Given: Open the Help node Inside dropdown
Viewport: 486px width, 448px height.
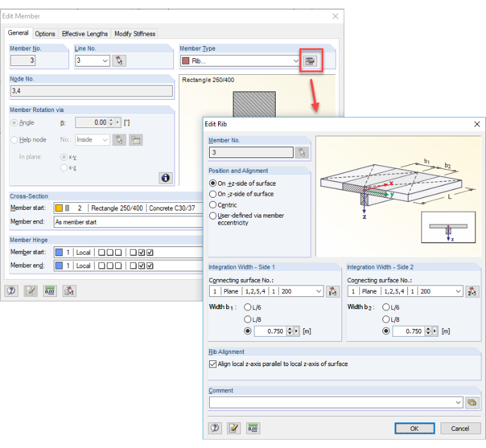Looking at the screenshot, I should pyautogui.click(x=106, y=140).
